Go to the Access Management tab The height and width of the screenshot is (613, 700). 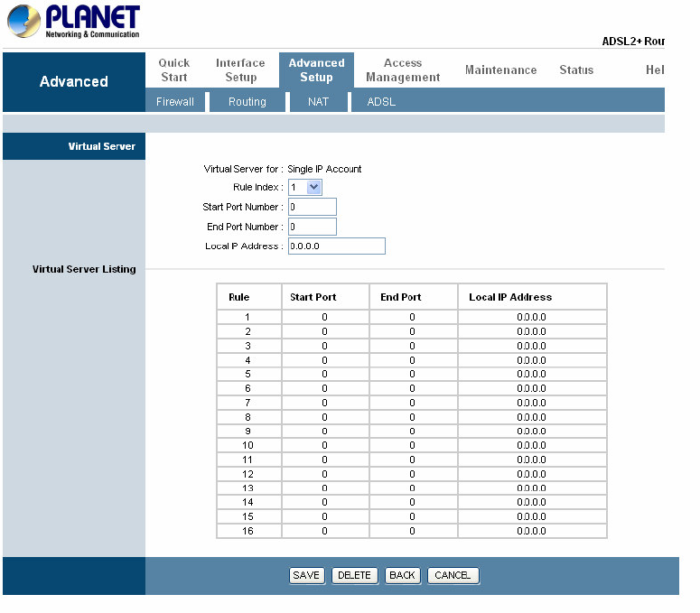pos(403,70)
